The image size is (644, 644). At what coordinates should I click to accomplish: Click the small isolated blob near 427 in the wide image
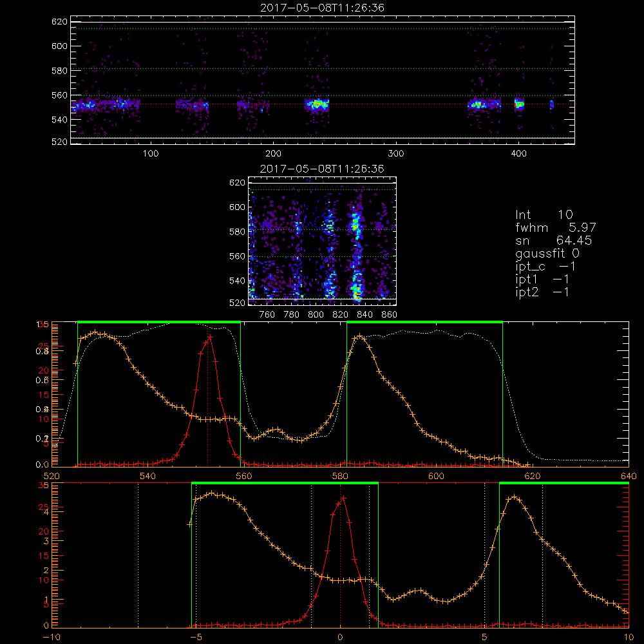tap(552, 105)
